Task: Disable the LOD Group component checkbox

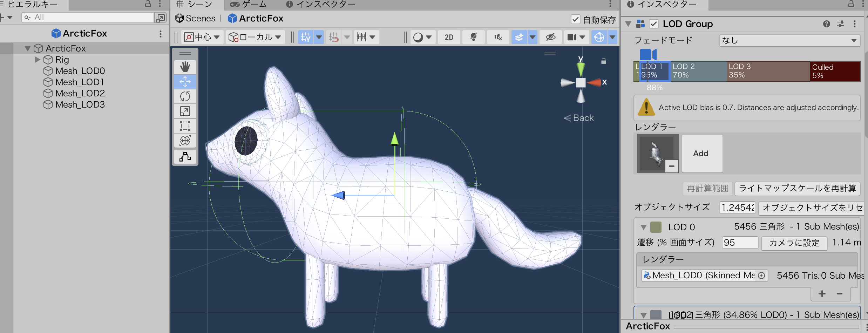Action: point(654,24)
